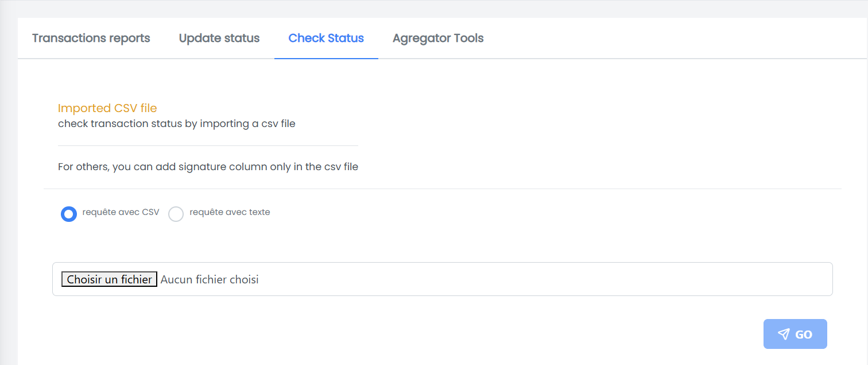Submit the status check with GO
This screenshot has width=868, height=365.
pyautogui.click(x=795, y=333)
